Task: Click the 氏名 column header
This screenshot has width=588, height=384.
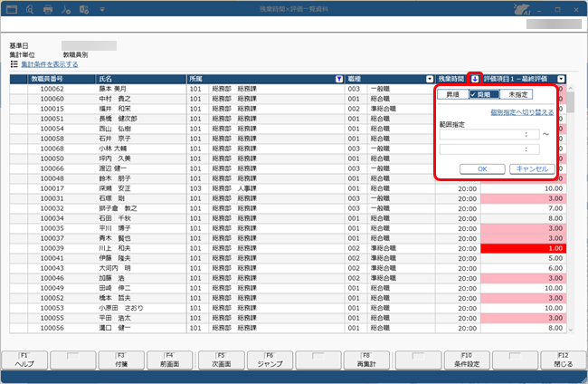Action: coord(141,79)
